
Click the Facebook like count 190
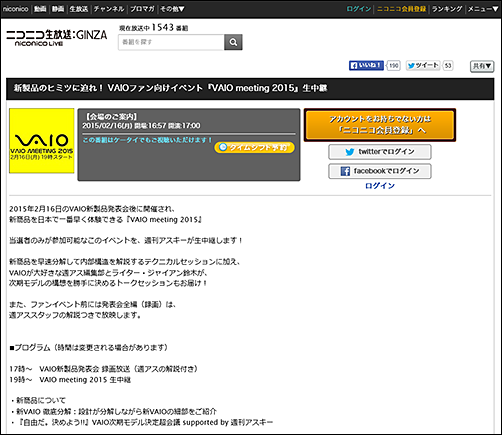point(394,65)
